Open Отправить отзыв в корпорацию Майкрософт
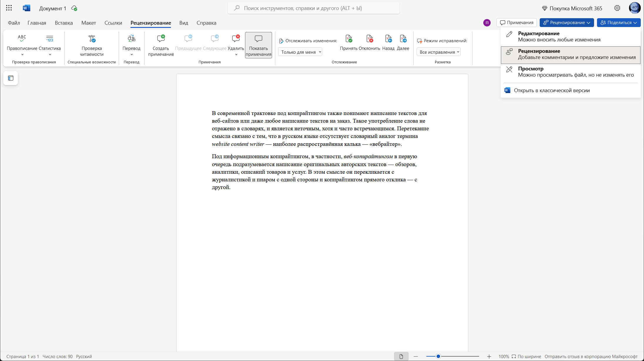Image resolution: width=644 pixels, height=361 pixels. click(x=591, y=356)
